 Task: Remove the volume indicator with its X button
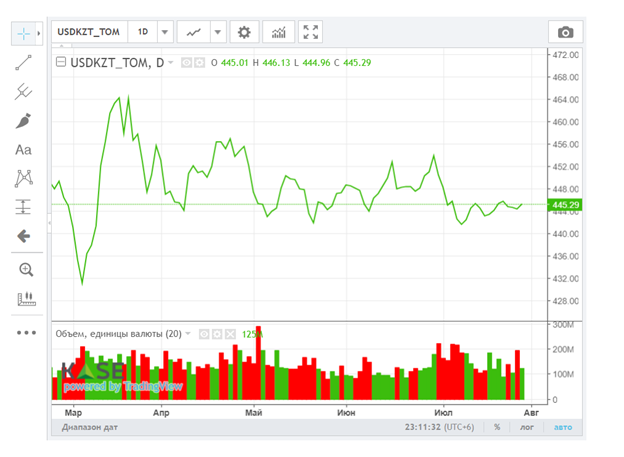point(230,334)
